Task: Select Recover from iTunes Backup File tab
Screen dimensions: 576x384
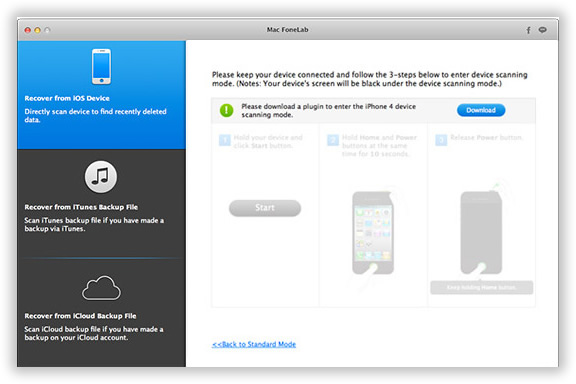Action: pyautogui.click(x=101, y=204)
